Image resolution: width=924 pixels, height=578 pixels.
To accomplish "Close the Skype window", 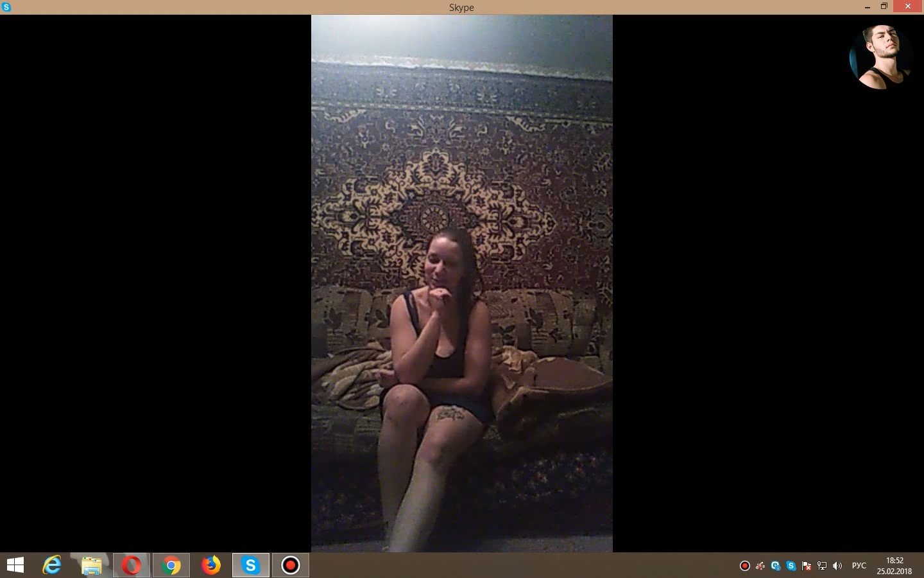I will tap(908, 7).
